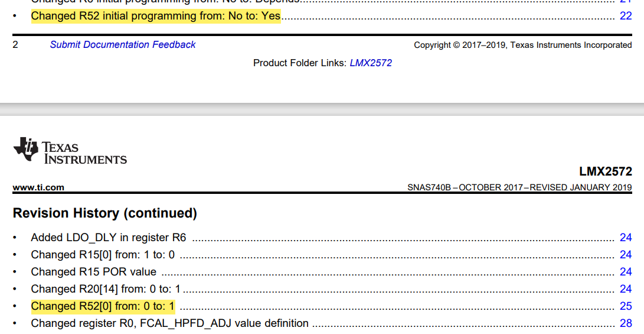Open the Submit Documentation Feedback link

pos(123,44)
